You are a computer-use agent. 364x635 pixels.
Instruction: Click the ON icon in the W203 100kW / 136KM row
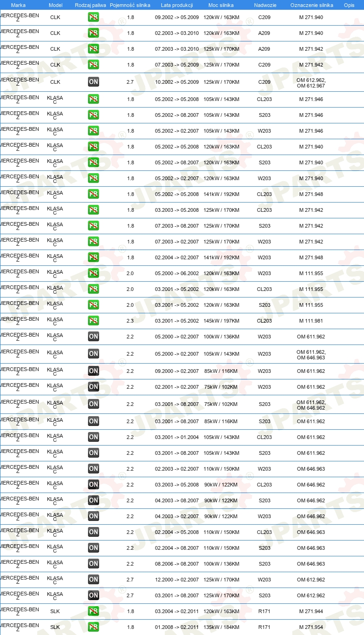(93, 336)
